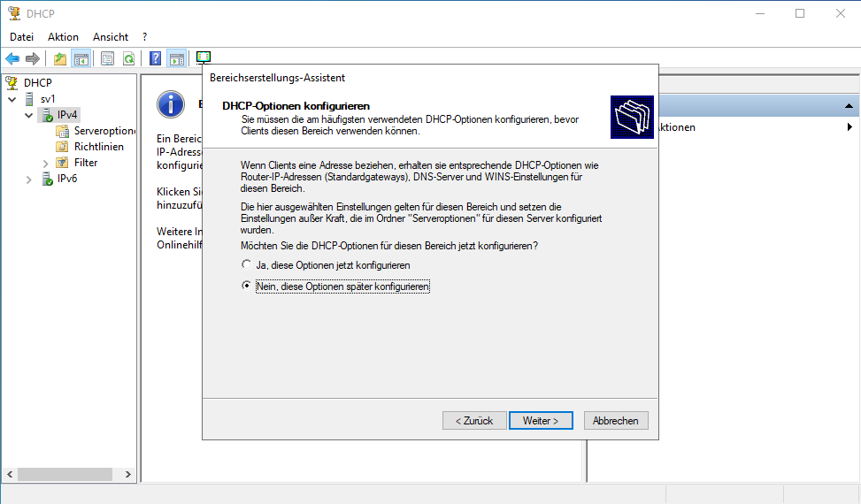Select 'Ja, diese Optionen jetzt konfigurieren' radio
Screen dimensions: 861x504
click(247, 265)
